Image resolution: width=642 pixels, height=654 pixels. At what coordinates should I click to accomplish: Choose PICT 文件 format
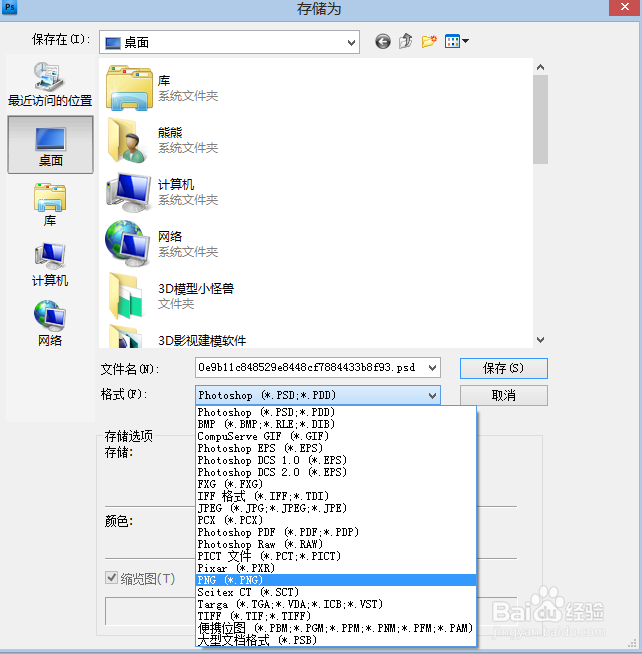[x=336, y=556]
